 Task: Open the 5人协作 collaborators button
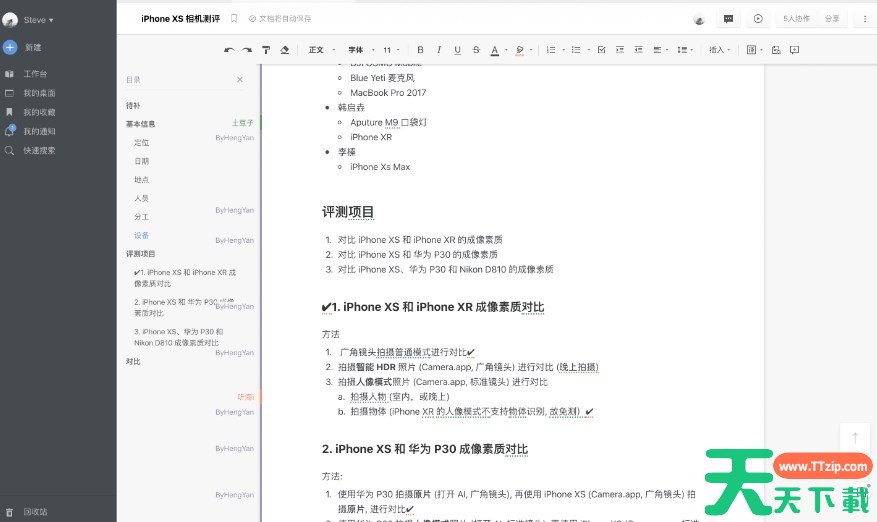pyautogui.click(x=796, y=19)
